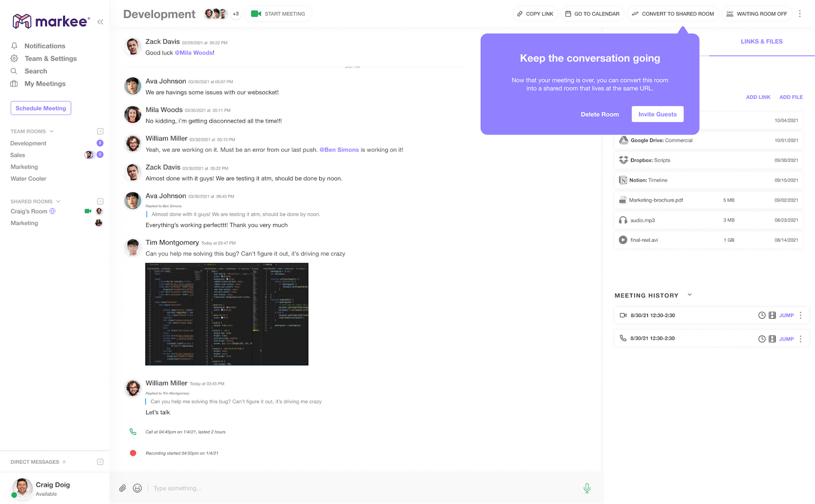Toggle Waiting Room Off
The width and height of the screenshot is (815, 504).
tap(756, 14)
